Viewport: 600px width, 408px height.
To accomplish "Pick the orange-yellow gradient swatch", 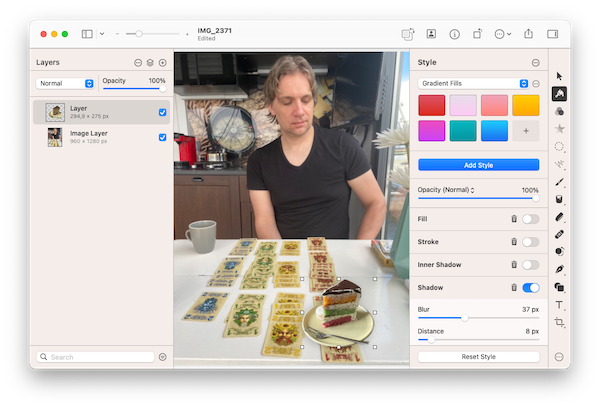I will coord(526,105).
